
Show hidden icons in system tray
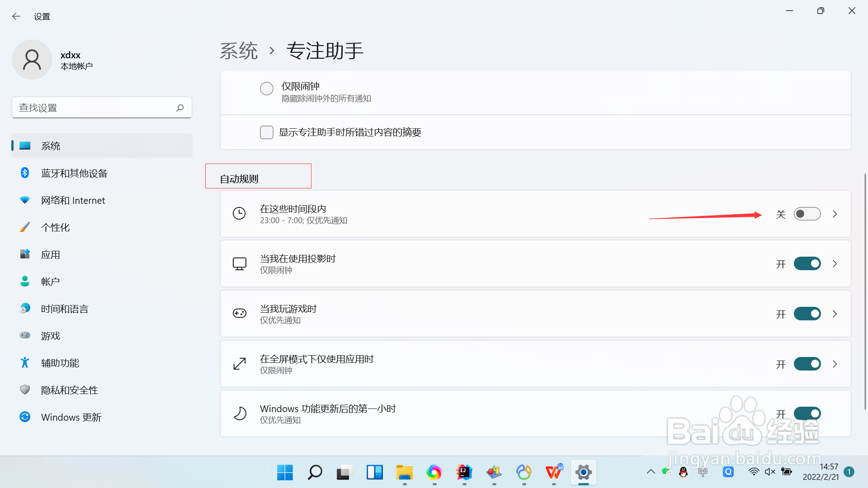coord(651,471)
